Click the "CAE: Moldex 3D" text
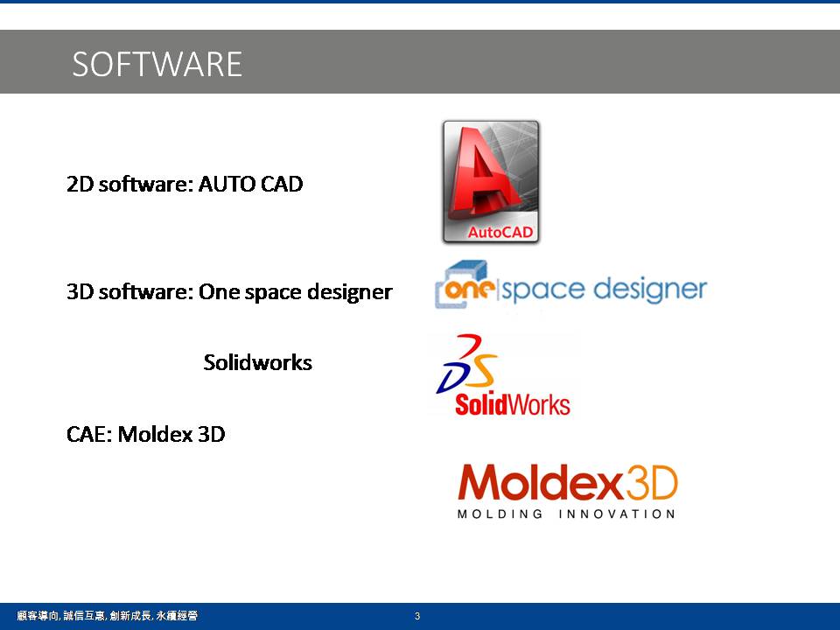Image resolution: width=840 pixels, height=630 pixels. coord(146,435)
